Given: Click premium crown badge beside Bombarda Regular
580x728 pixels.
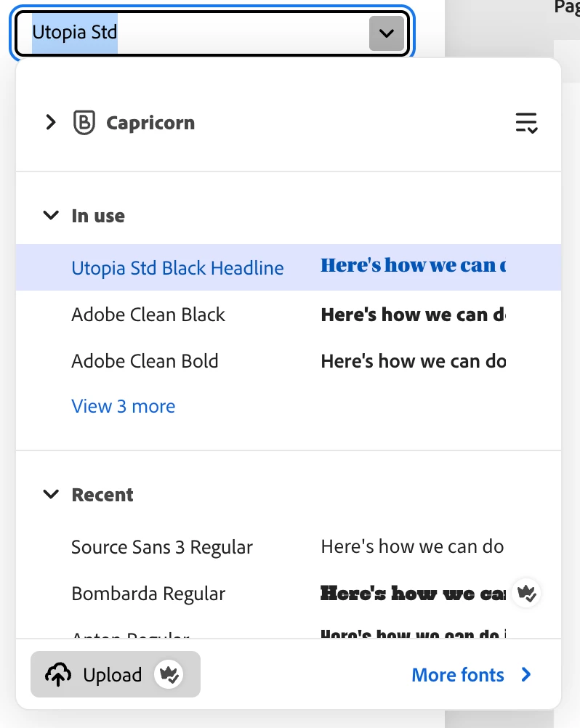Looking at the screenshot, I should pyautogui.click(x=527, y=594).
